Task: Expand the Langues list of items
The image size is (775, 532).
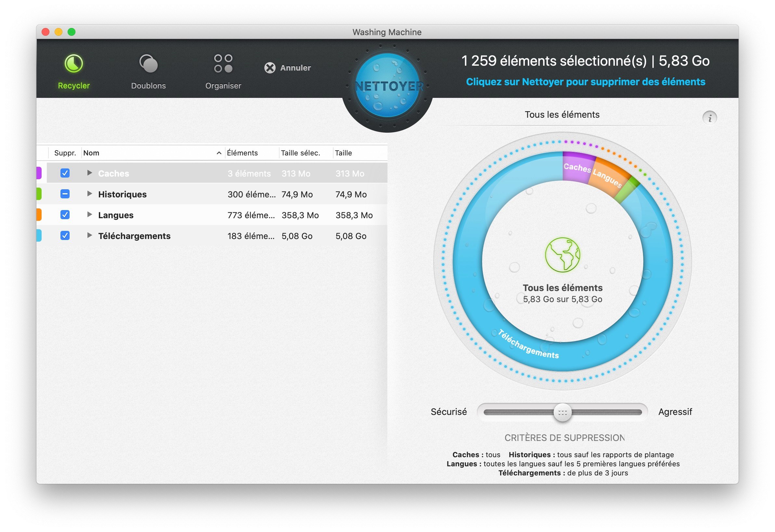Action: (x=89, y=215)
